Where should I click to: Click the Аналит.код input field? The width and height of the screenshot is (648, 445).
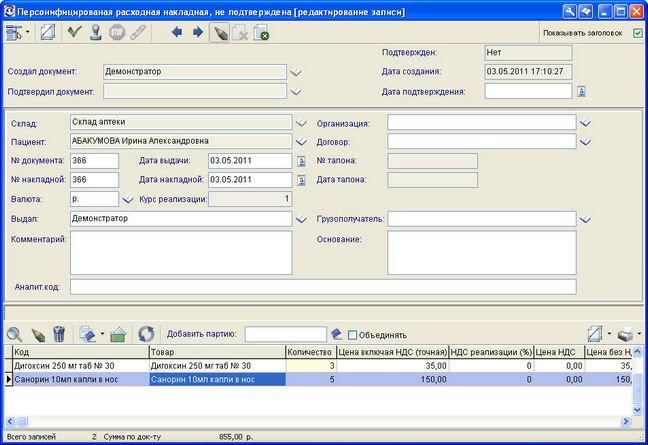(323, 287)
